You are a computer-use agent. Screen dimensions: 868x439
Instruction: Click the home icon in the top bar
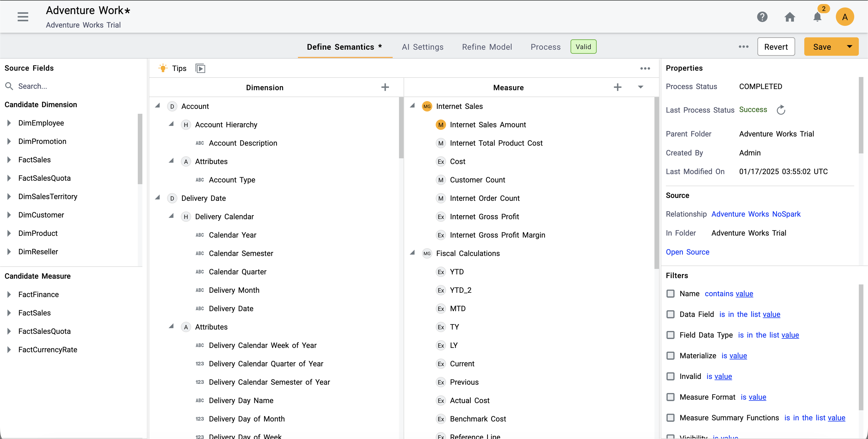(790, 17)
